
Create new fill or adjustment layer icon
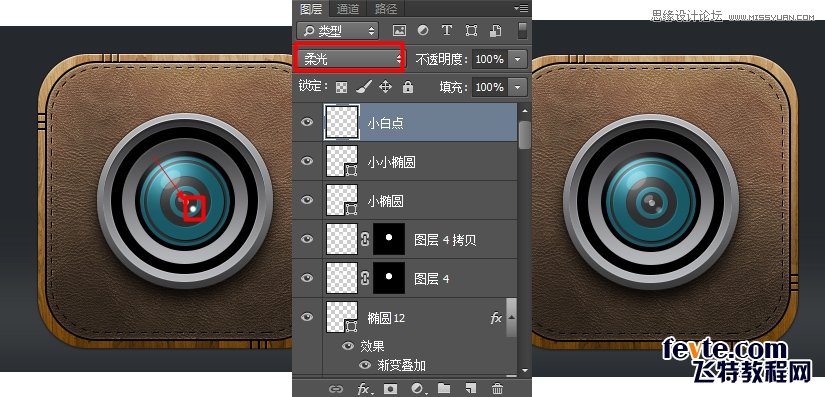417,389
